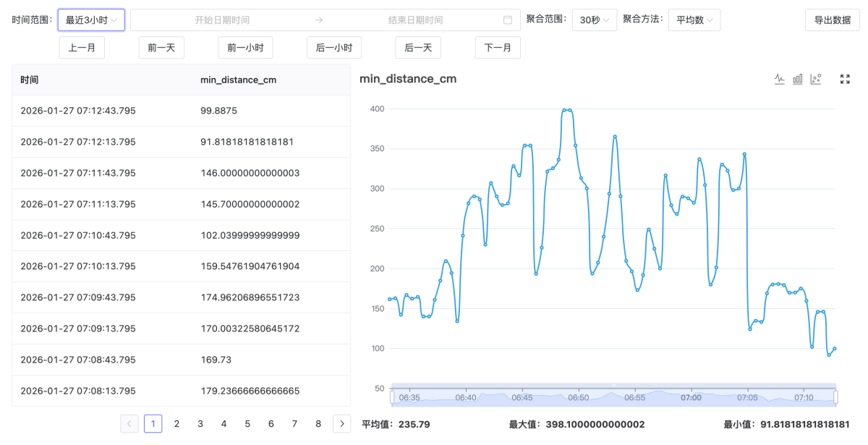Switch chart to line view icon
This screenshot has height=445, width=868.
779,79
